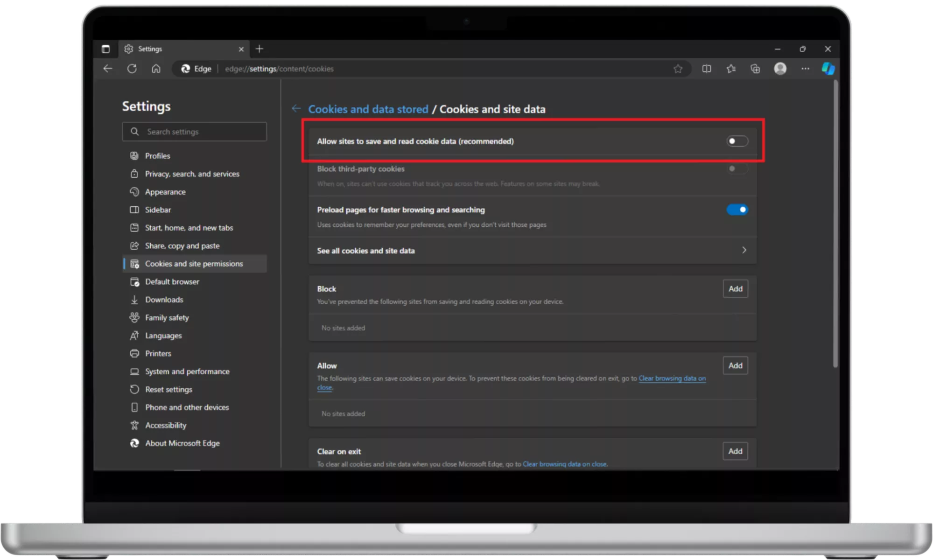Click the Copilot icon in toolbar
The width and height of the screenshot is (933, 560).
pos(828,69)
